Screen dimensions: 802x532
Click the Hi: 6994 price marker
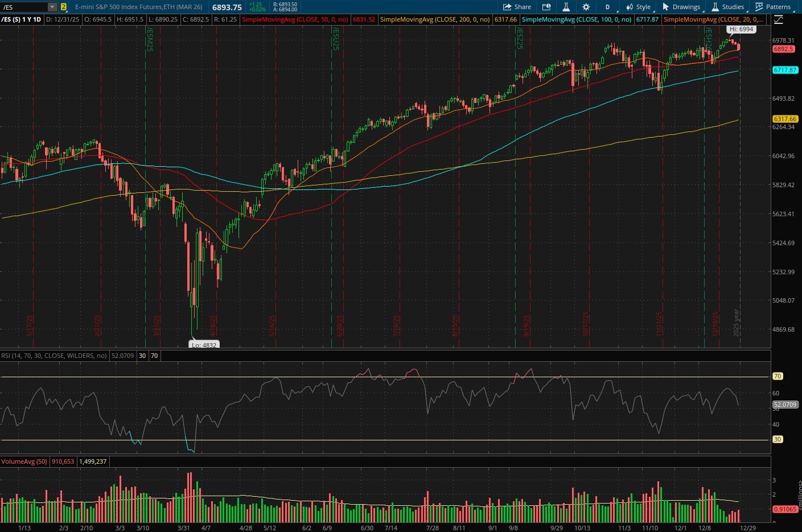742,28
